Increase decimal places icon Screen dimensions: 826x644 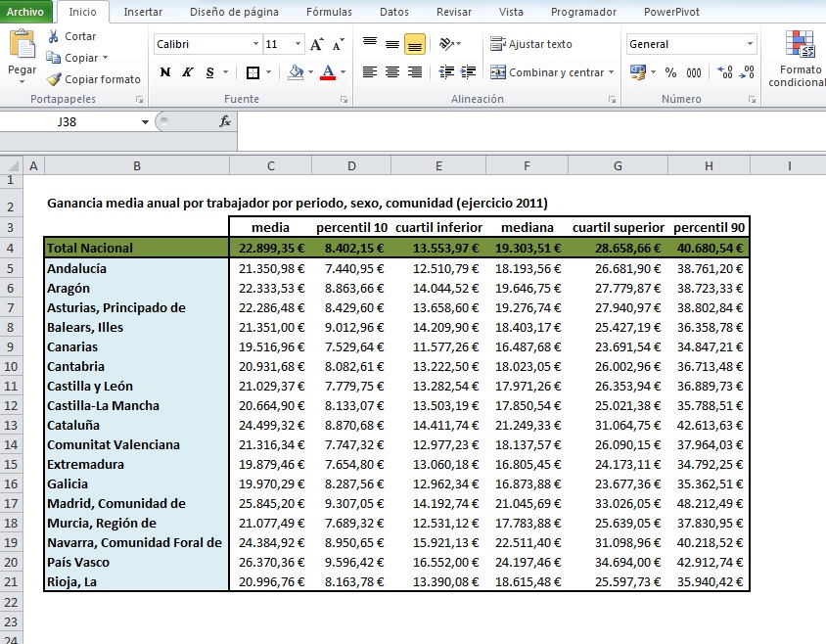pyautogui.click(x=725, y=72)
